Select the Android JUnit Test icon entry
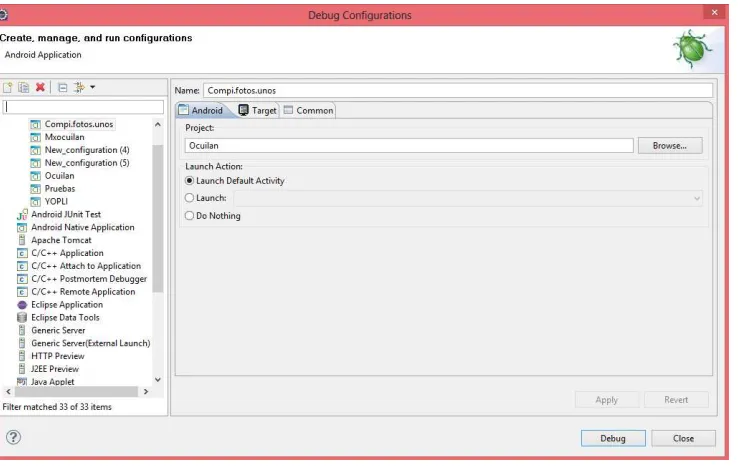 click(22, 215)
